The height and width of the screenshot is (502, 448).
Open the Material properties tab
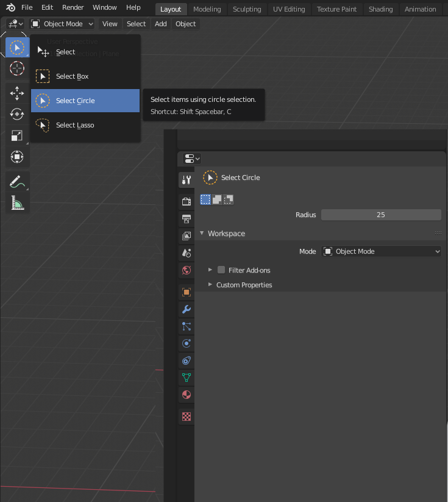(x=187, y=395)
